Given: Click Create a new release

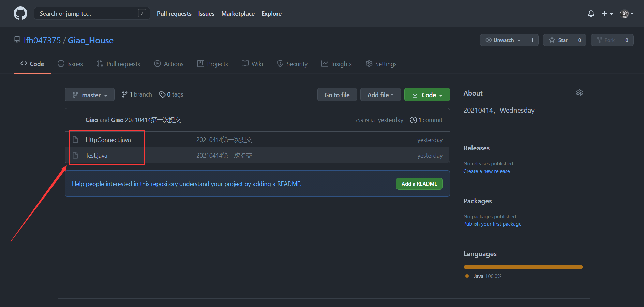Looking at the screenshot, I should 486,171.
